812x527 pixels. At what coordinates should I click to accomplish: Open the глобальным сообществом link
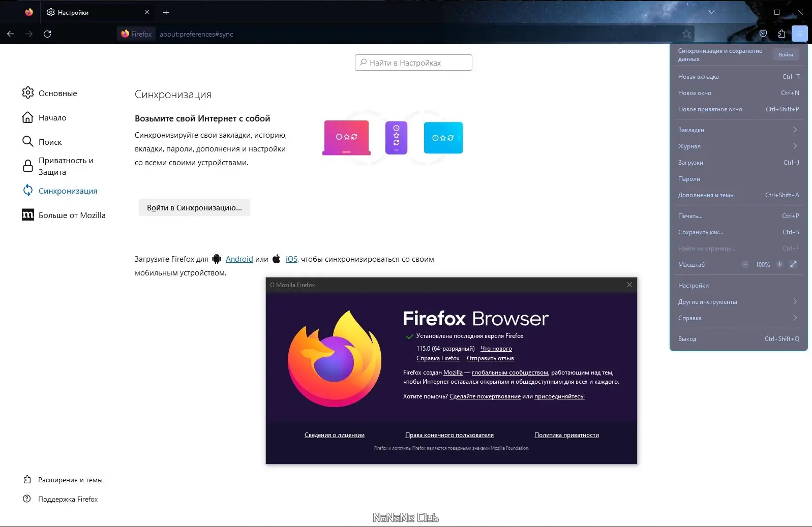pos(510,373)
